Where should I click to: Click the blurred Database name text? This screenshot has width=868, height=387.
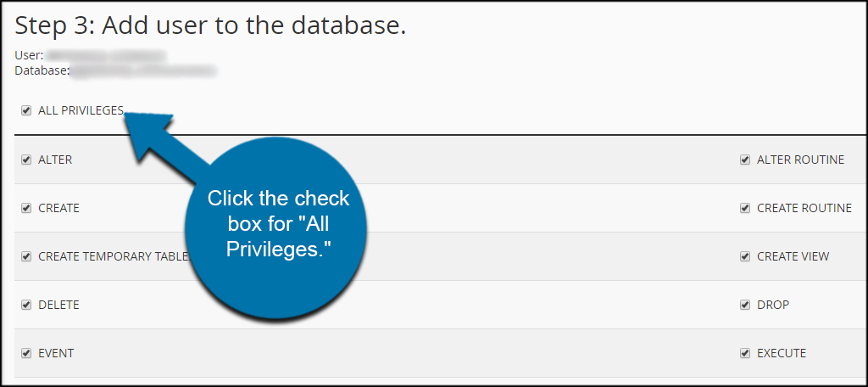[x=143, y=71]
